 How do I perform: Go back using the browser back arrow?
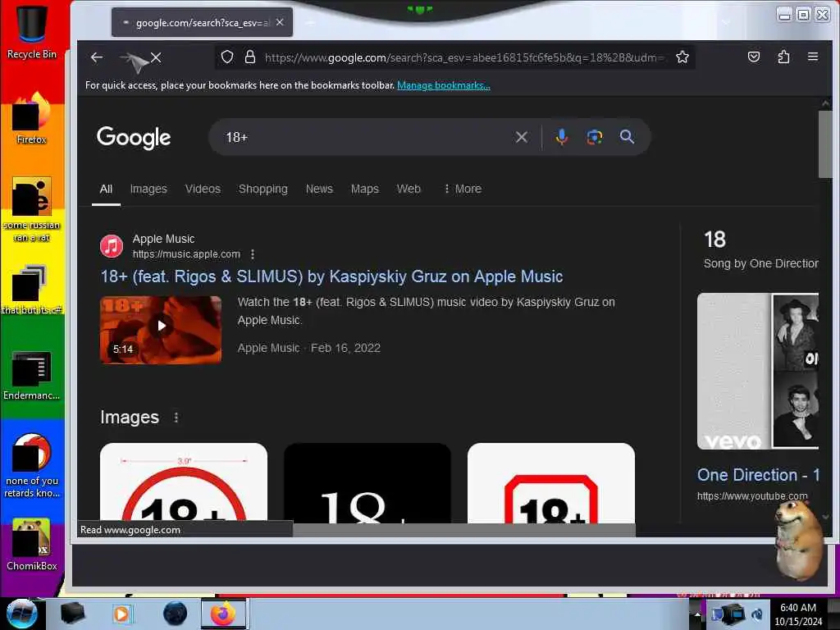click(97, 57)
